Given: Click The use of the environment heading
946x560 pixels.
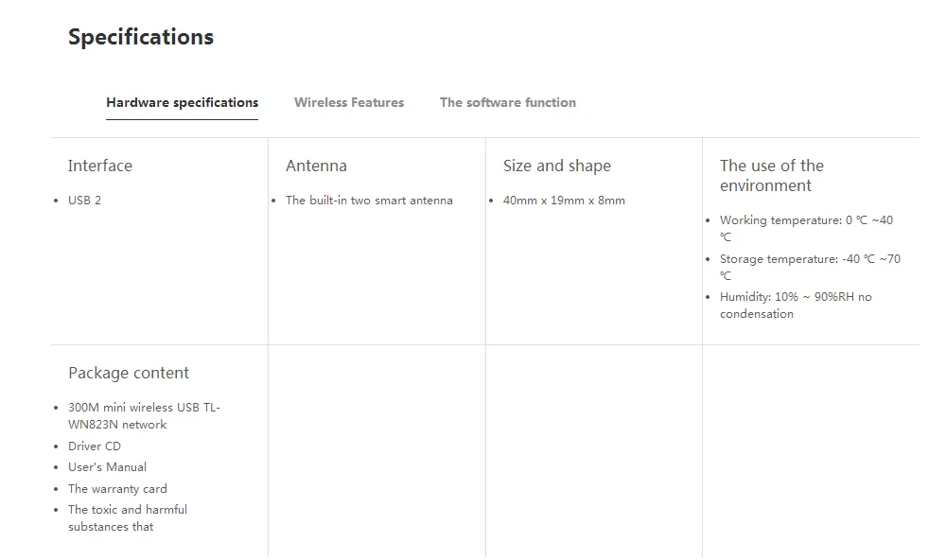Looking at the screenshot, I should (x=772, y=175).
